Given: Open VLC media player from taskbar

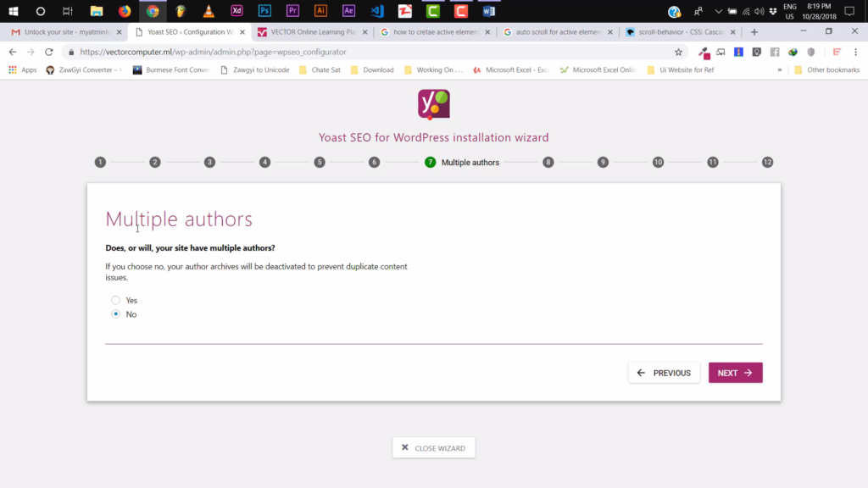Looking at the screenshot, I should click(209, 11).
